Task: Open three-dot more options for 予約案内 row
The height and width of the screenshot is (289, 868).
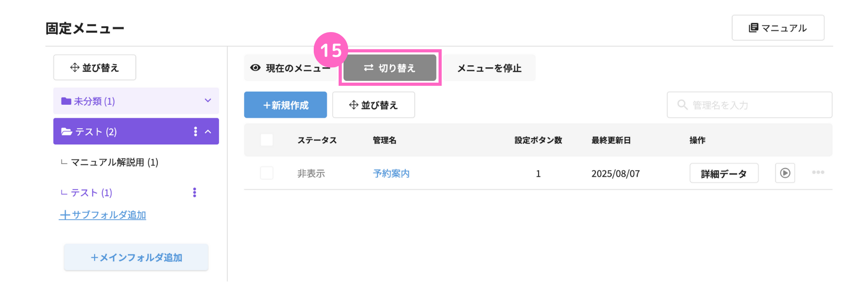Action: [818, 172]
